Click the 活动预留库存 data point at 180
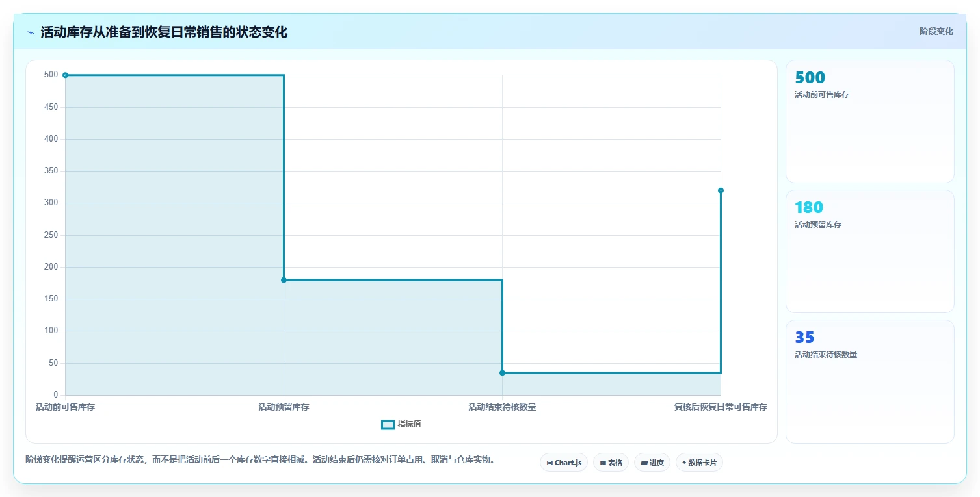980x497 pixels. tap(284, 280)
